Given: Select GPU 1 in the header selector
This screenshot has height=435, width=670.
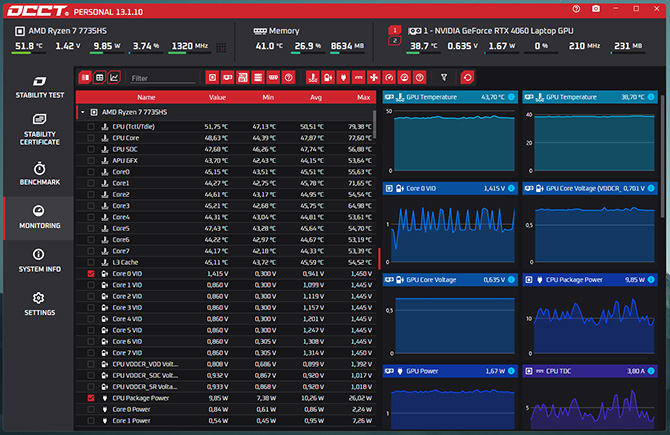Looking at the screenshot, I should point(395,30).
